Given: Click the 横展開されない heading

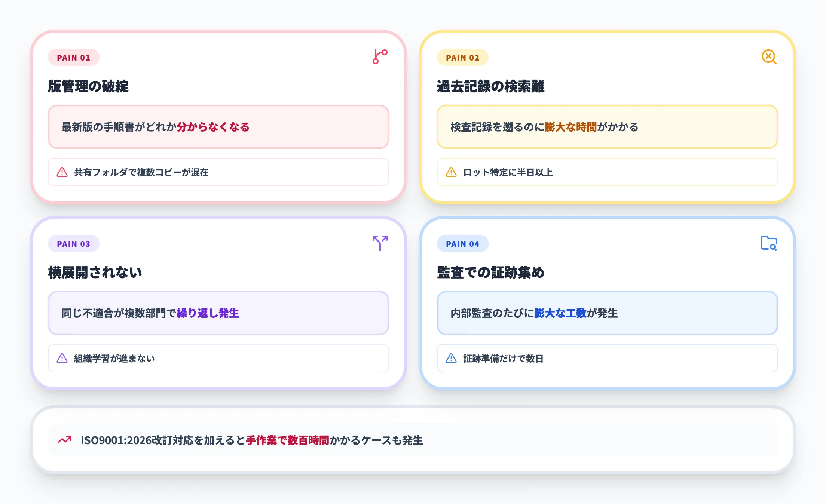Looking at the screenshot, I should point(95,272).
